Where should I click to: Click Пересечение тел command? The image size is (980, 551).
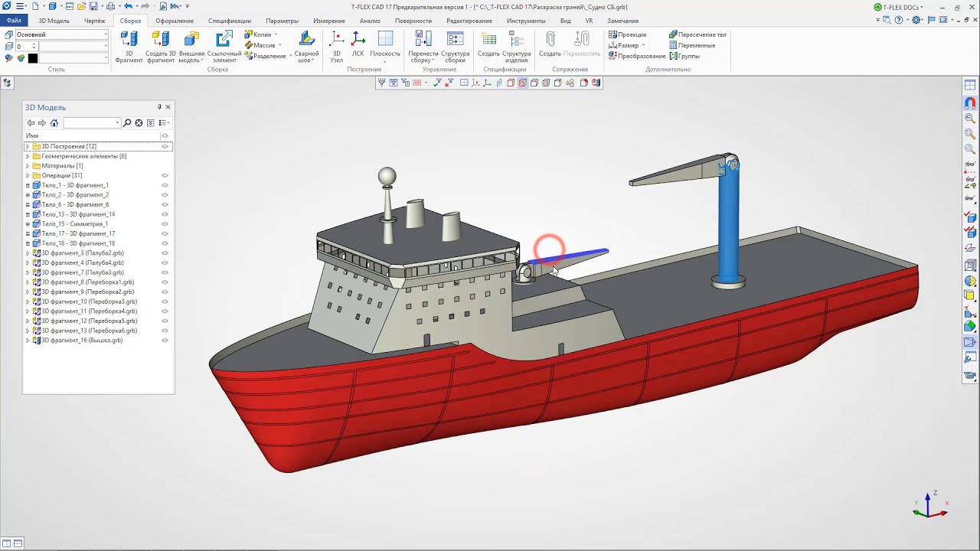(x=697, y=34)
